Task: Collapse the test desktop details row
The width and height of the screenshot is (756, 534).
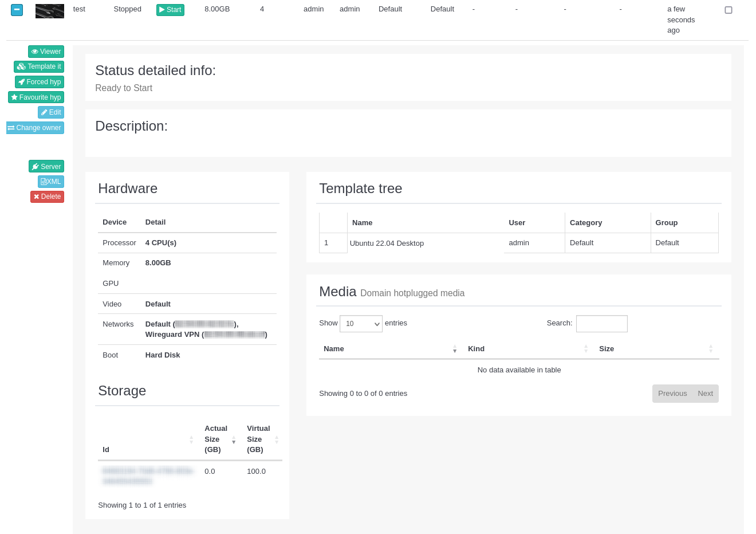Action: click(x=17, y=10)
